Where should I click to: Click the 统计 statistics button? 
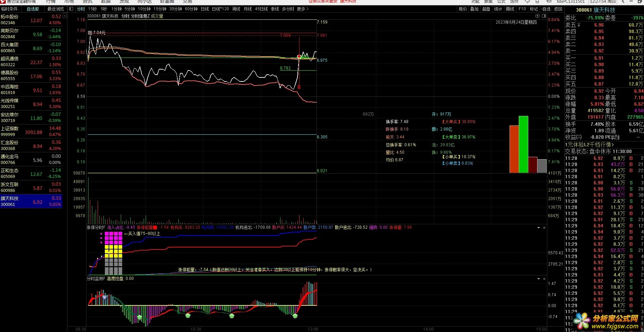coord(498,9)
